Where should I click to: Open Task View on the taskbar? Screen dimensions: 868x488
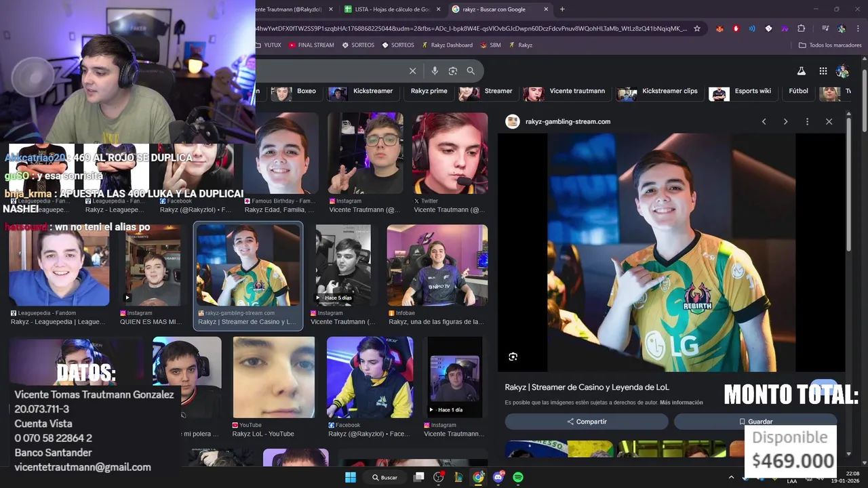tap(419, 477)
